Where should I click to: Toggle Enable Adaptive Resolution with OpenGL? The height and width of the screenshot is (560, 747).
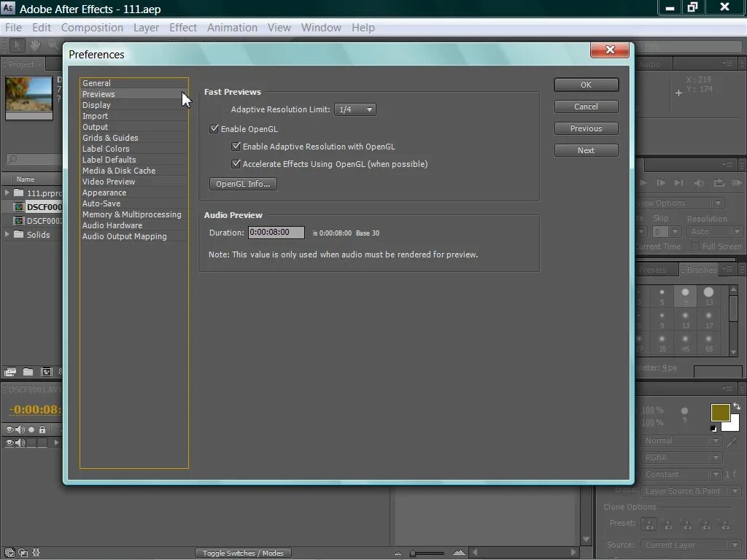click(236, 146)
